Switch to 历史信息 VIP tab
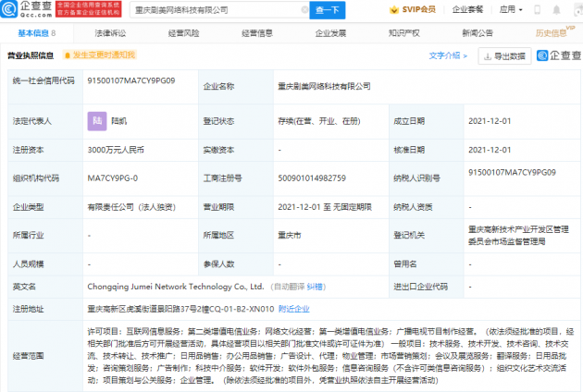The height and width of the screenshot is (392, 583). 554,32
